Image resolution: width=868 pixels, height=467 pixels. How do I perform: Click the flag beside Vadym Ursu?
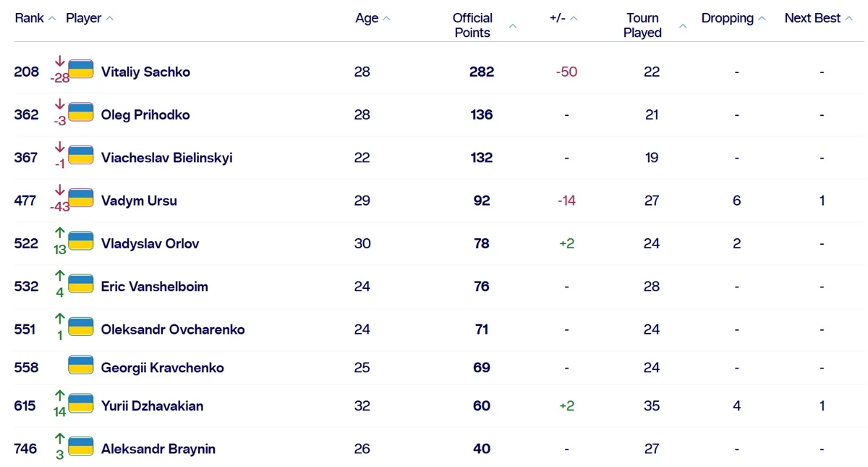pyautogui.click(x=81, y=198)
